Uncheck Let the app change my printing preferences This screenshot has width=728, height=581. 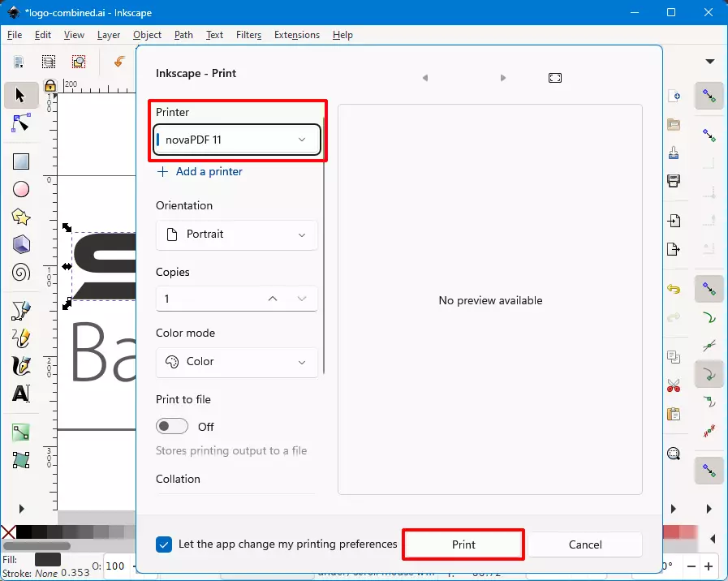tap(165, 544)
